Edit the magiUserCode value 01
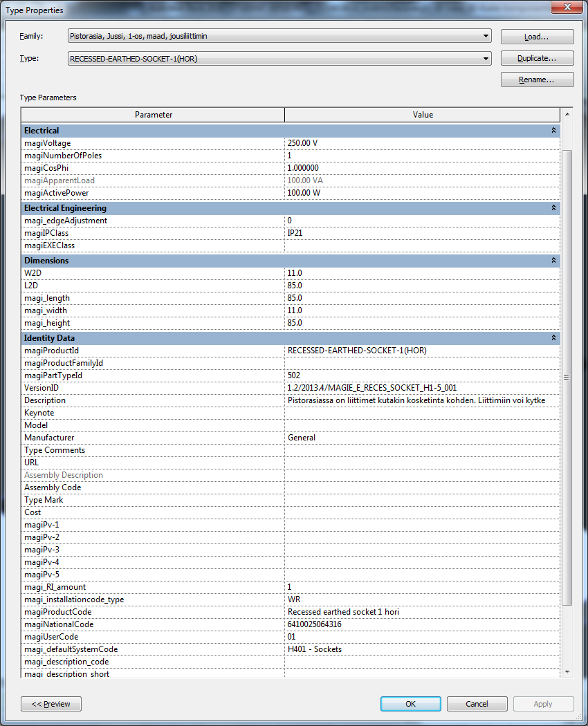Viewport: 588px width, 726px height. (x=422, y=637)
